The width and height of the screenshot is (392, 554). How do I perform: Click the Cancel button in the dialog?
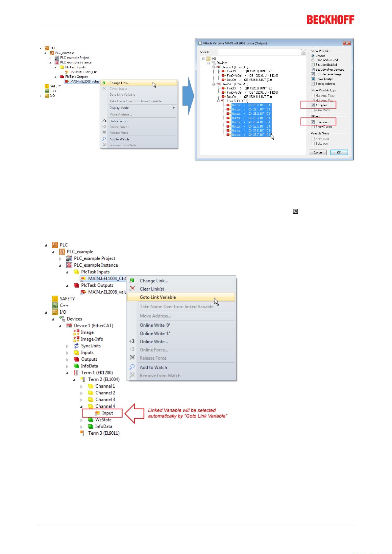(318, 153)
